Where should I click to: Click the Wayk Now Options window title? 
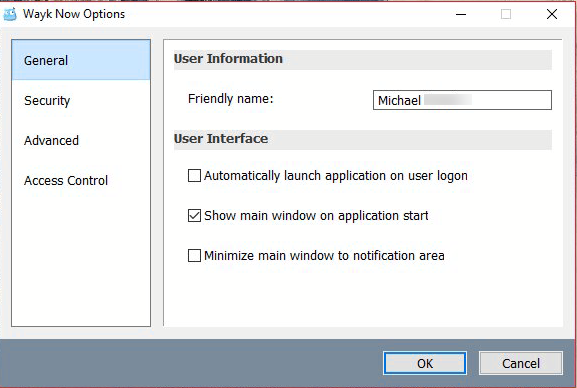click(74, 14)
